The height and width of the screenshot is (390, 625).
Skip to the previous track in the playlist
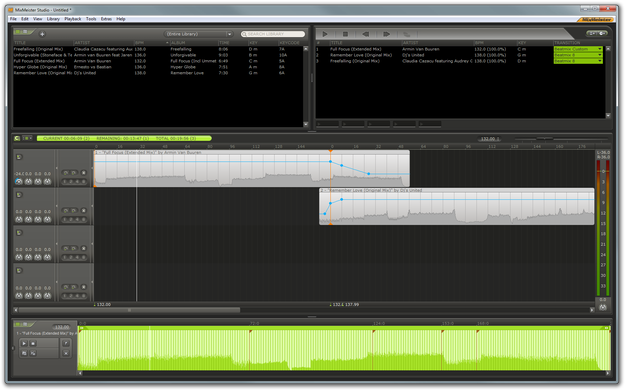tap(366, 34)
